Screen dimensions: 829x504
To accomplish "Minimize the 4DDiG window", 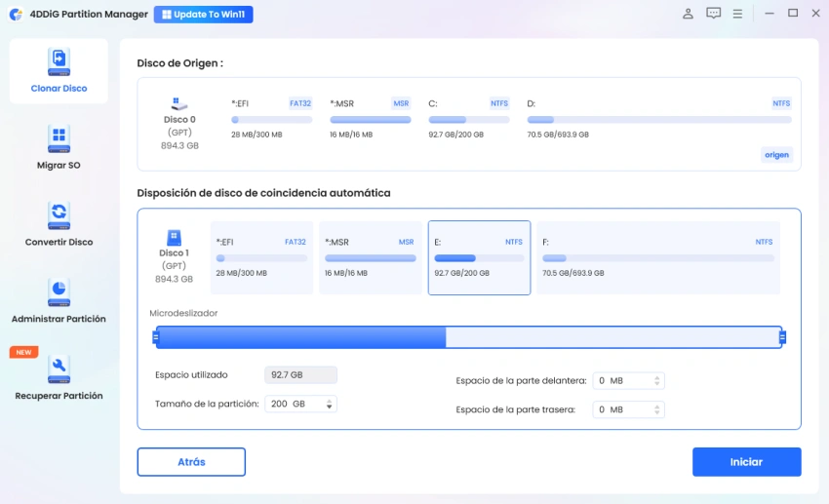I will tap(770, 14).
